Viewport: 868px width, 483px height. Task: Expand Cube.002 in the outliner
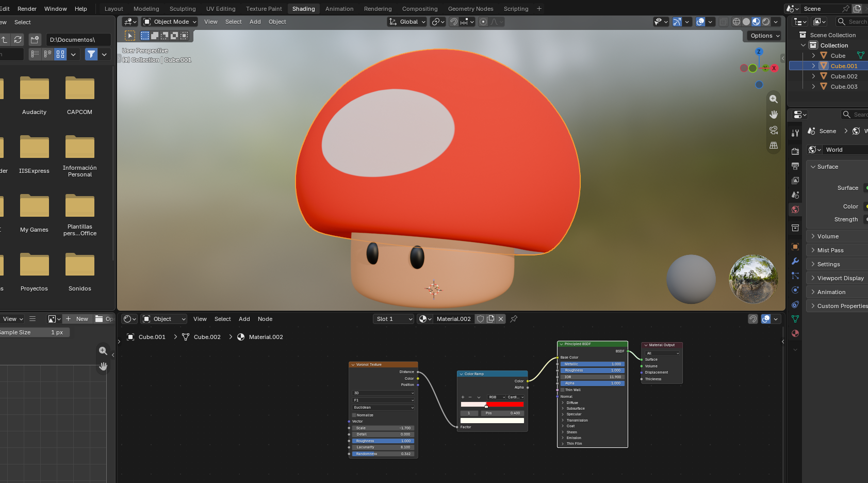point(813,76)
